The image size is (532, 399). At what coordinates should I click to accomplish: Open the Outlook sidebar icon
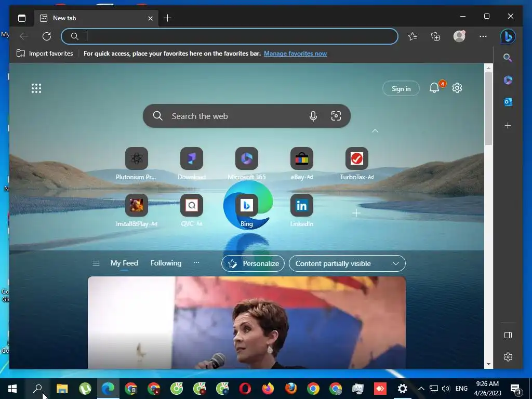508,102
